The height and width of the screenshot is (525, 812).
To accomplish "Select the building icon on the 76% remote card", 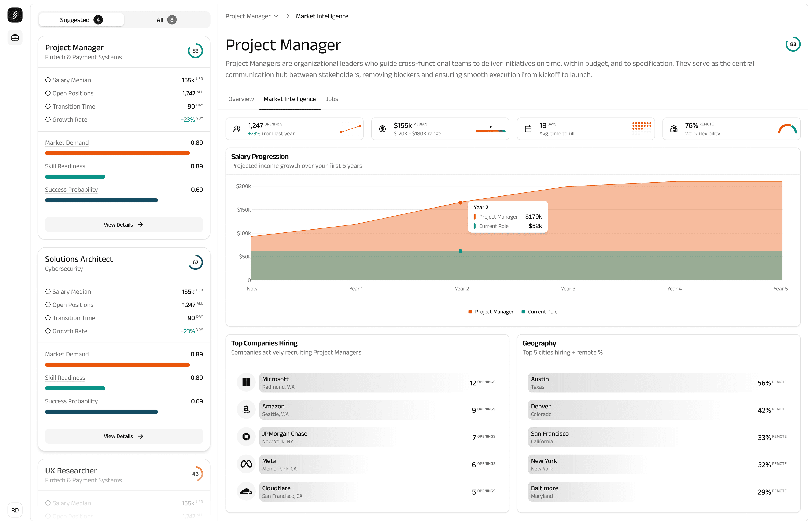I will pyautogui.click(x=674, y=129).
